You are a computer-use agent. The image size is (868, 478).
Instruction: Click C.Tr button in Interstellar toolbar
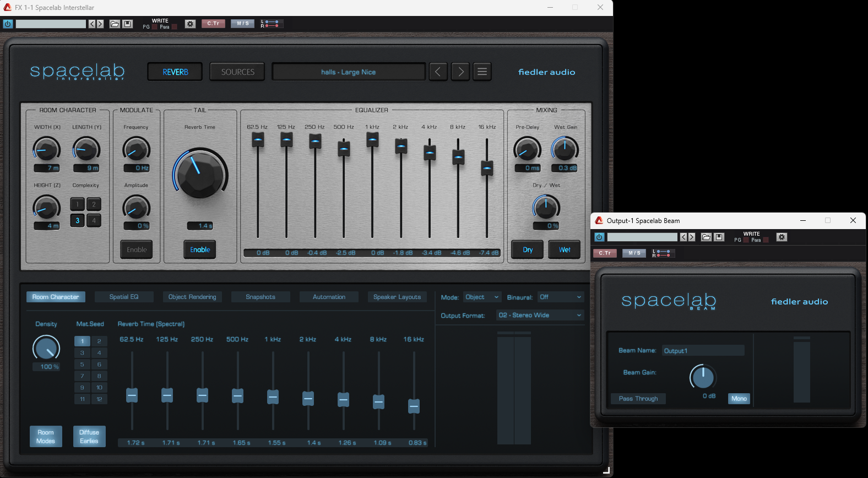click(x=213, y=24)
